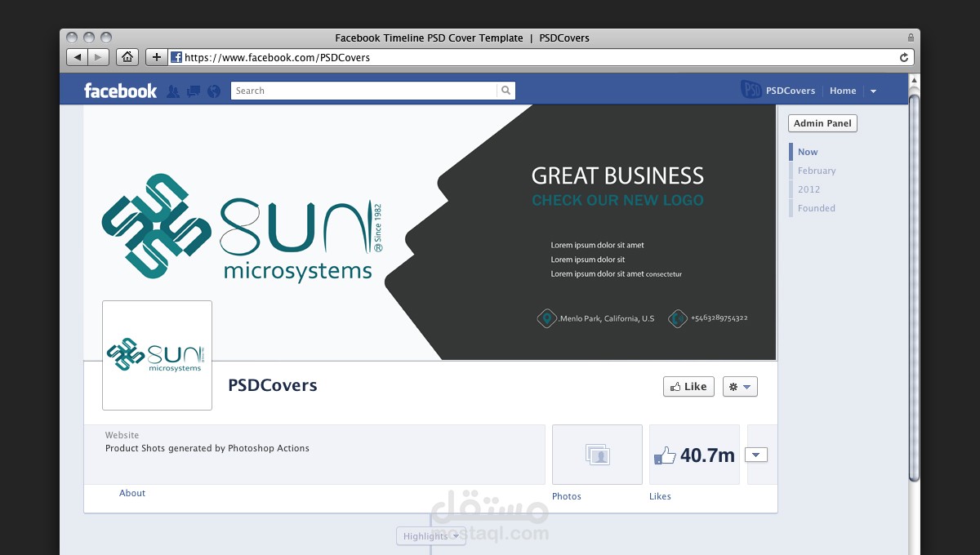Reload the page with the refresh icon
The width and height of the screenshot is (980, 555).
904,58
